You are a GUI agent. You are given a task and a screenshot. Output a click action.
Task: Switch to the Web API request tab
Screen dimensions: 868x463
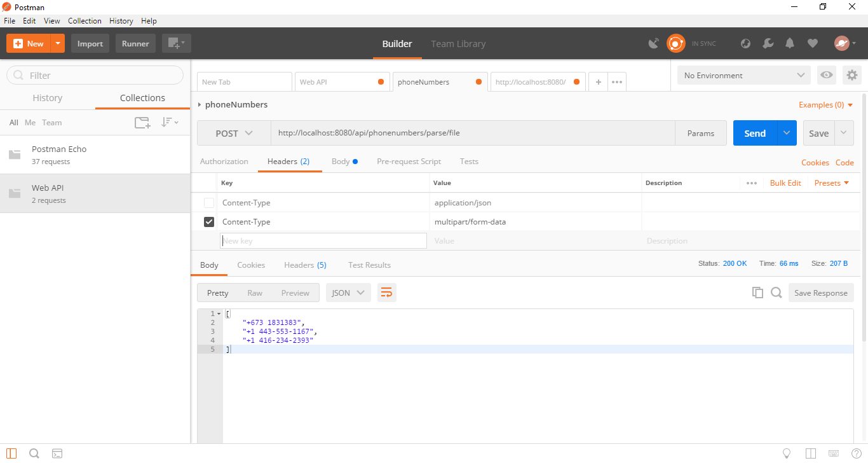[341, 82]
